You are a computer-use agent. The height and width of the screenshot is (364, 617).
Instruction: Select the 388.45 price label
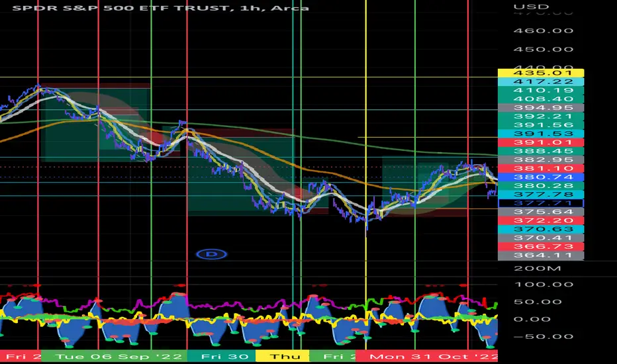tap(541, 151)
